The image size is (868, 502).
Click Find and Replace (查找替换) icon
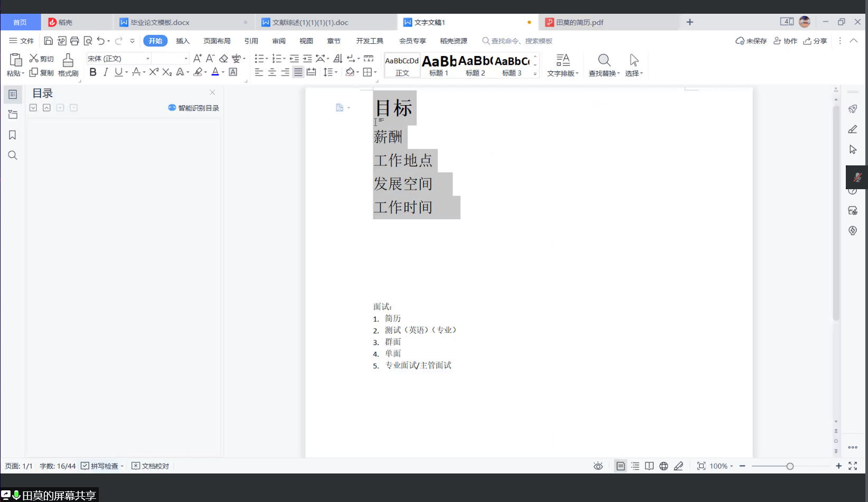point(604,64)
